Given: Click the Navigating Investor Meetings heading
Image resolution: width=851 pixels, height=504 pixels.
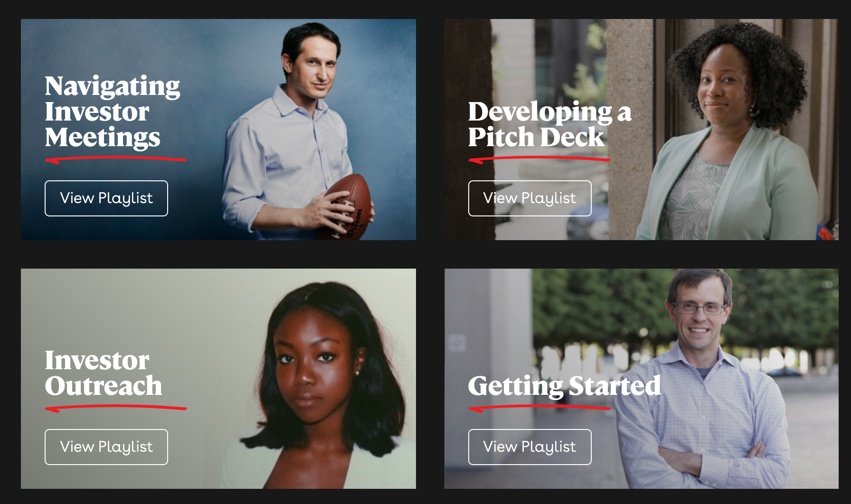Looking at the screenshot, I should pos(113,112).
